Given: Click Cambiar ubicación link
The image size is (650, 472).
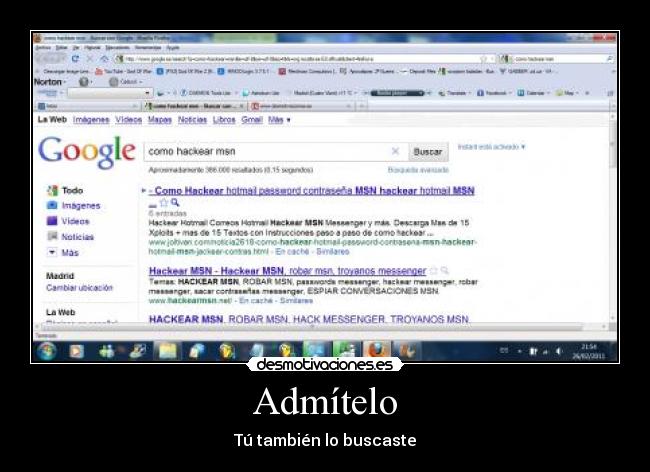Looking at the screenshot, I should [79, 288].
